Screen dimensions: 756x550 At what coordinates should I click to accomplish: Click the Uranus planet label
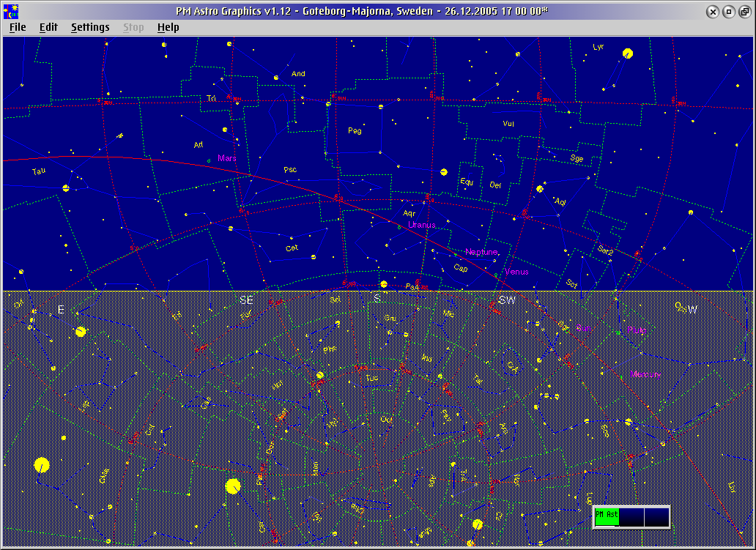point(421,225)
